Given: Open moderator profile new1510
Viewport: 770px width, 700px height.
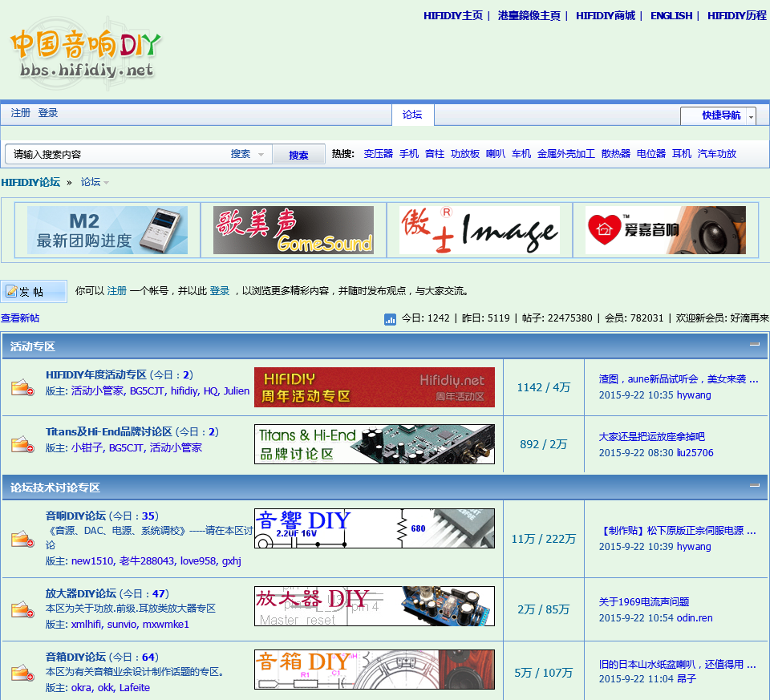Looking at the screenshot, I should (x=92, y=561).
